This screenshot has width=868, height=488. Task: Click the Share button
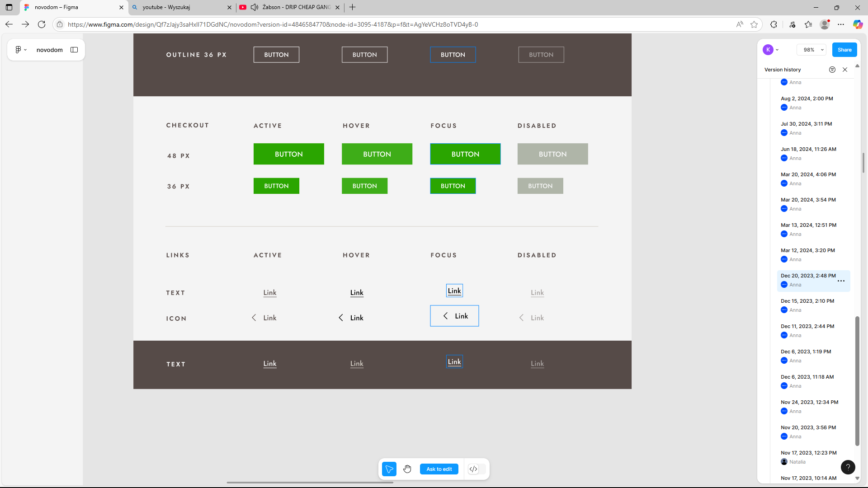coord(844,50)
